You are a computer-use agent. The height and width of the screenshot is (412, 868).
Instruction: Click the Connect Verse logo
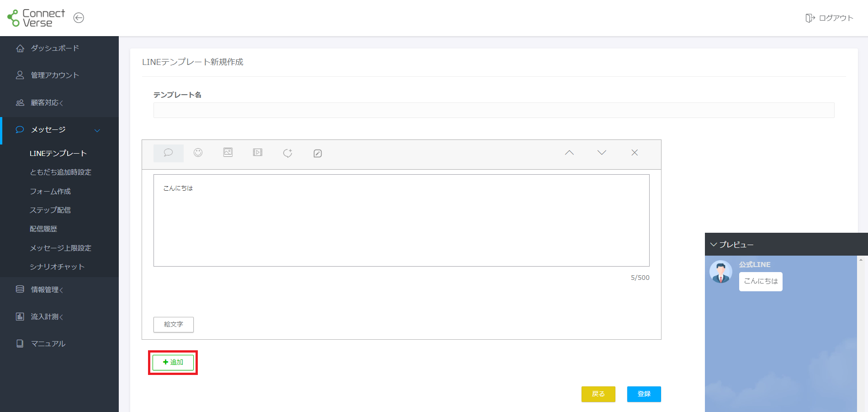[x=36, y=18]
